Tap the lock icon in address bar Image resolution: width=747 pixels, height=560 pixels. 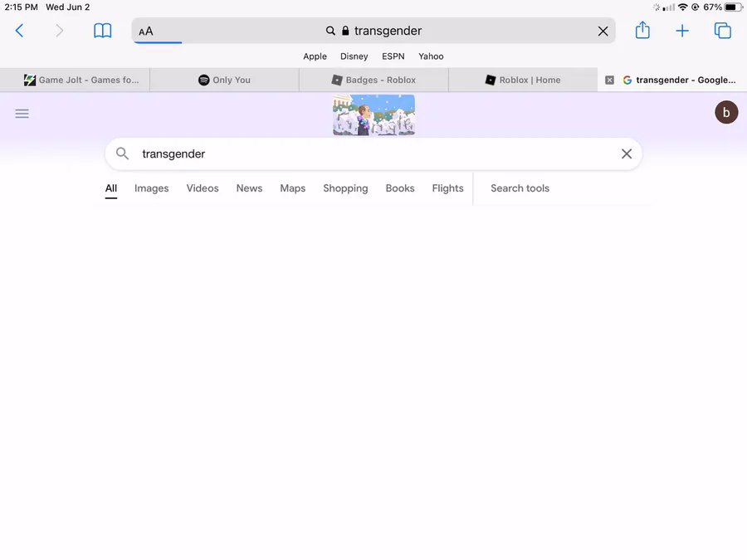coord(345,31)
